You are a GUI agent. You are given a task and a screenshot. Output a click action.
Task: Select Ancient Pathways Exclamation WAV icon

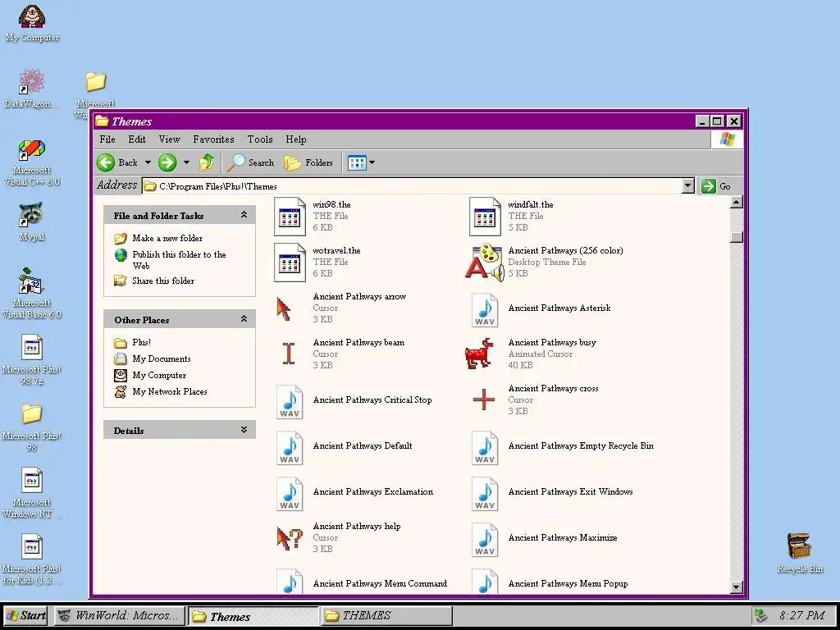(290, 493)
